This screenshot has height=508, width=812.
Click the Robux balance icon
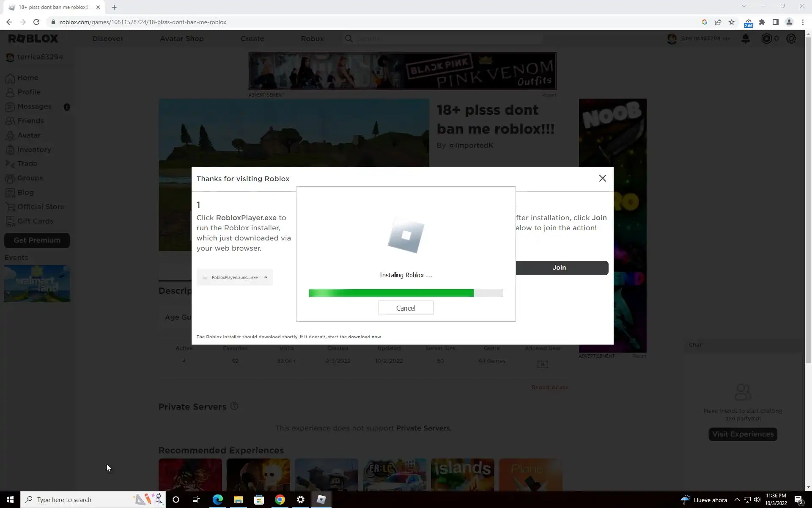pyautogui.click(x=766, y=39)
